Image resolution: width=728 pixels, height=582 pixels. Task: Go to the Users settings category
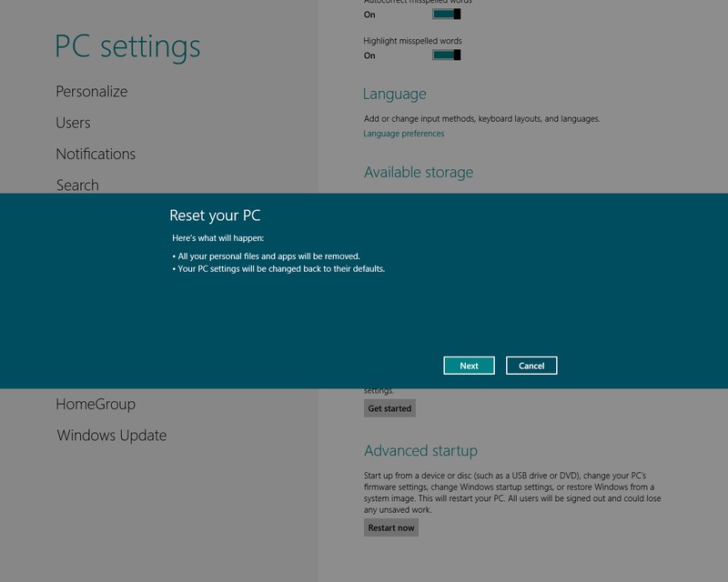click(73, 123)
